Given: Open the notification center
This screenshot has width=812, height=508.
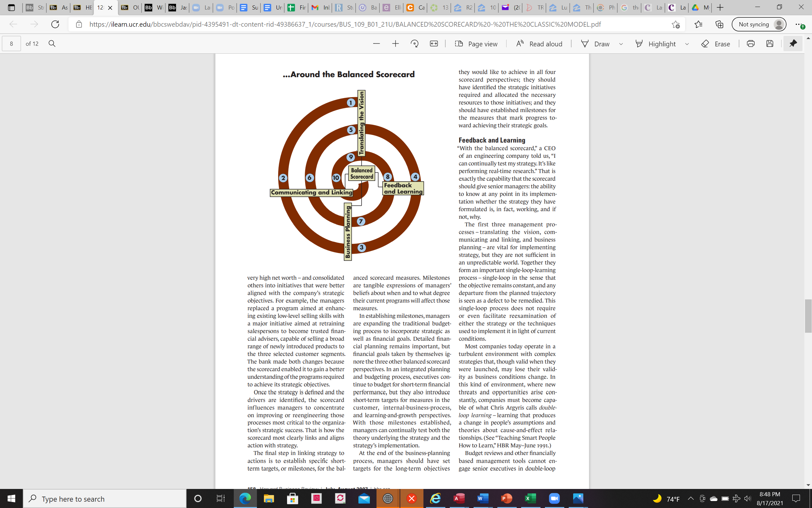Looking at the screenshot, I should [x=796, y=498].
